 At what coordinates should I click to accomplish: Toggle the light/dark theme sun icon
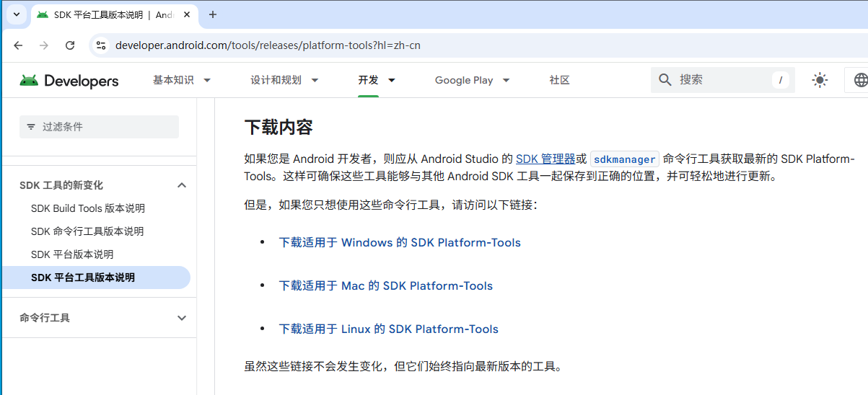click(820, 80)
